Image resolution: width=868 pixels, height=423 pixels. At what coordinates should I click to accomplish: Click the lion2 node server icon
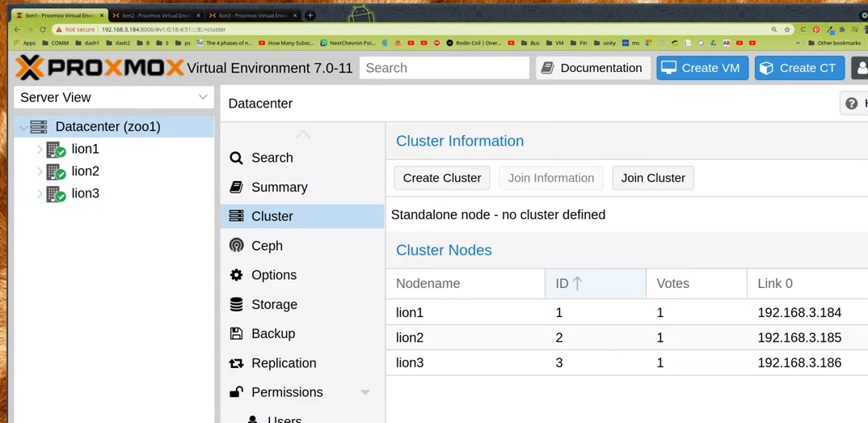(55, 171)
